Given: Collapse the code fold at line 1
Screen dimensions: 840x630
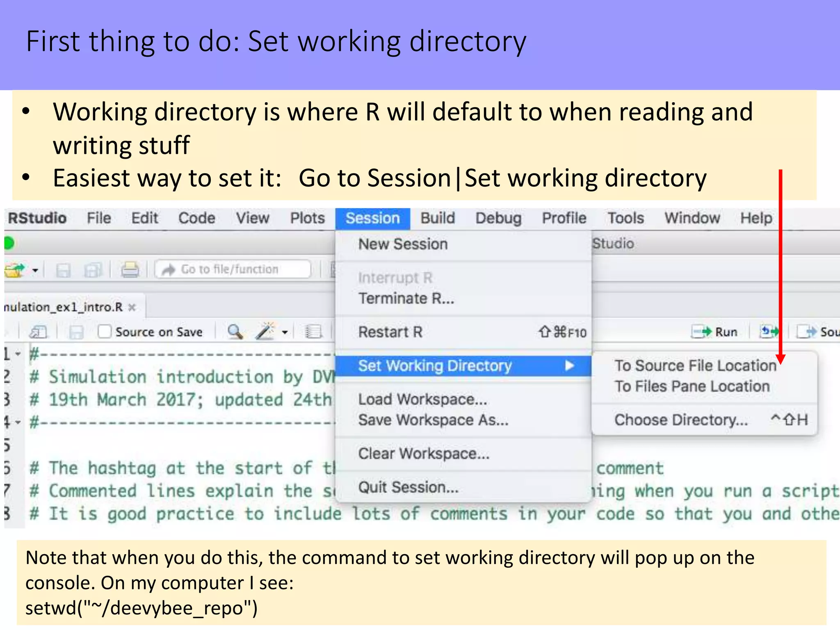Looking at the screenshot, I should click(x=18, y=354).
